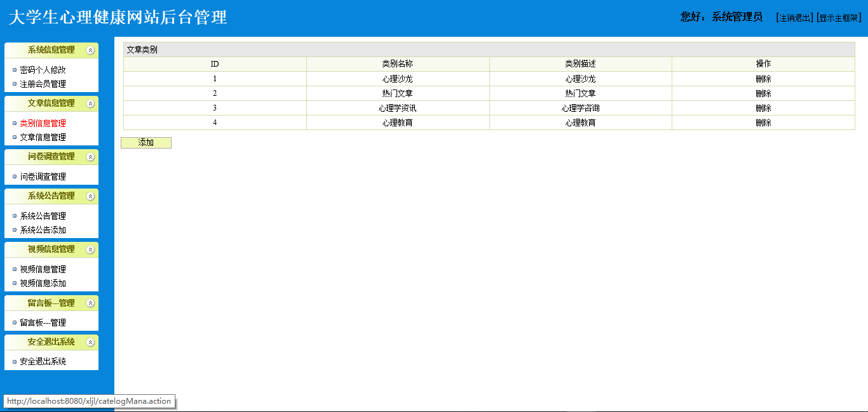Collapse the 安全退出系统 section chevron

(91, 342)
